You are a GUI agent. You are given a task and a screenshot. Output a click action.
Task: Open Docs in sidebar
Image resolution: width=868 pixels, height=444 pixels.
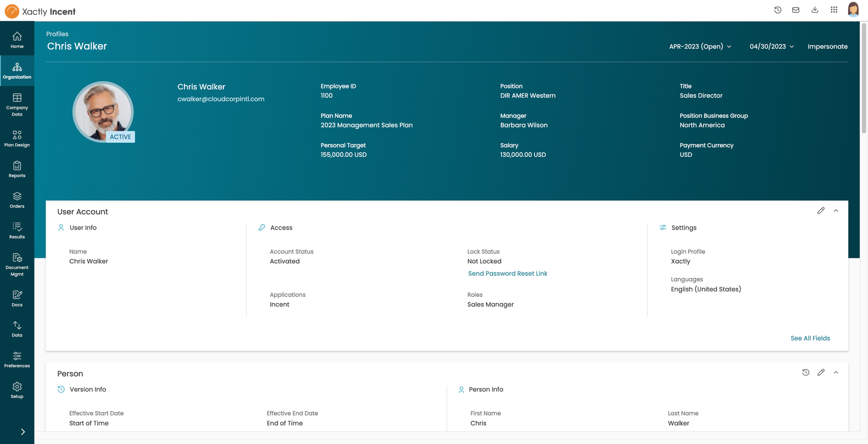17,298
